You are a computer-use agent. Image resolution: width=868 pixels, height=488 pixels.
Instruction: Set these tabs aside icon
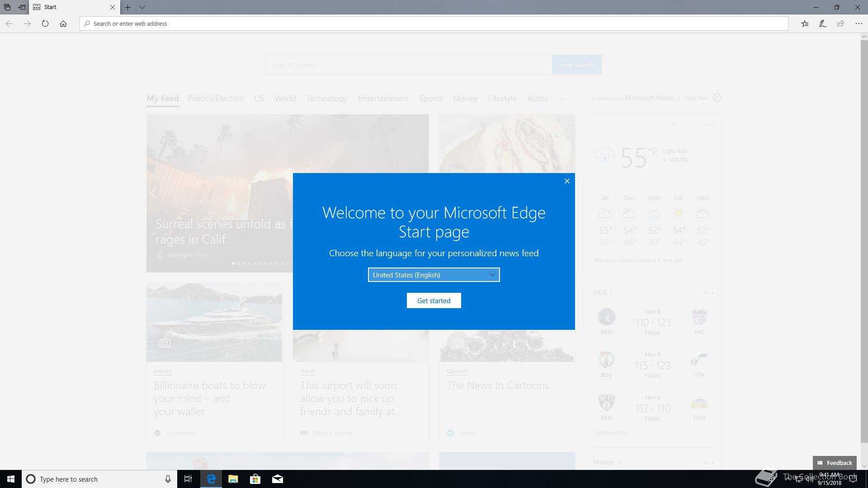click(x=22, y=7)
